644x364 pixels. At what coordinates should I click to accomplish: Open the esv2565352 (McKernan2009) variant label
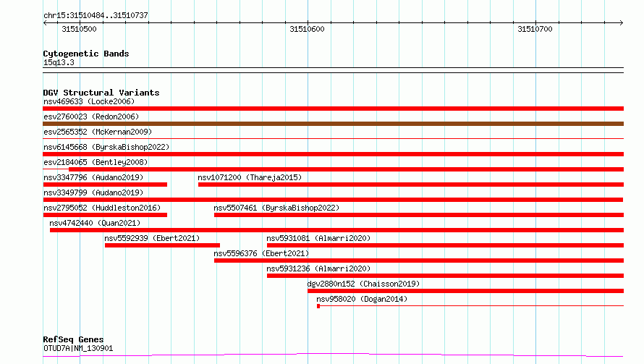98,132
